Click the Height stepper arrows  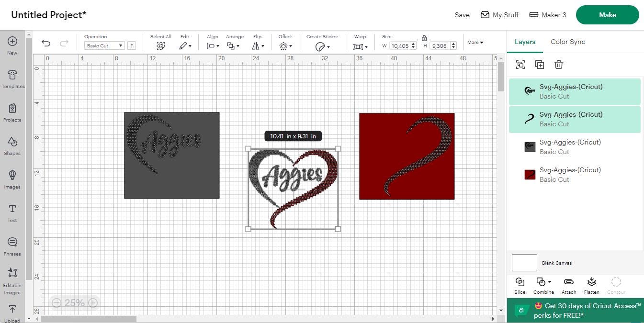(x=453, y=46)
